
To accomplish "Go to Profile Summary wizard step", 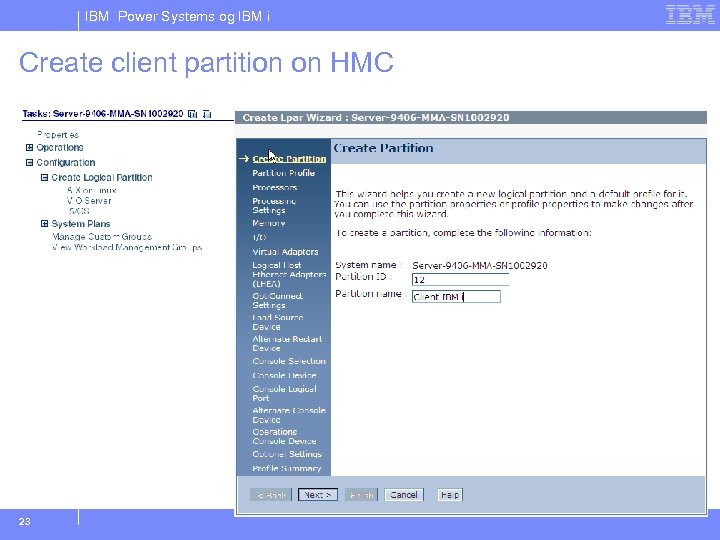I will [287, 469].
